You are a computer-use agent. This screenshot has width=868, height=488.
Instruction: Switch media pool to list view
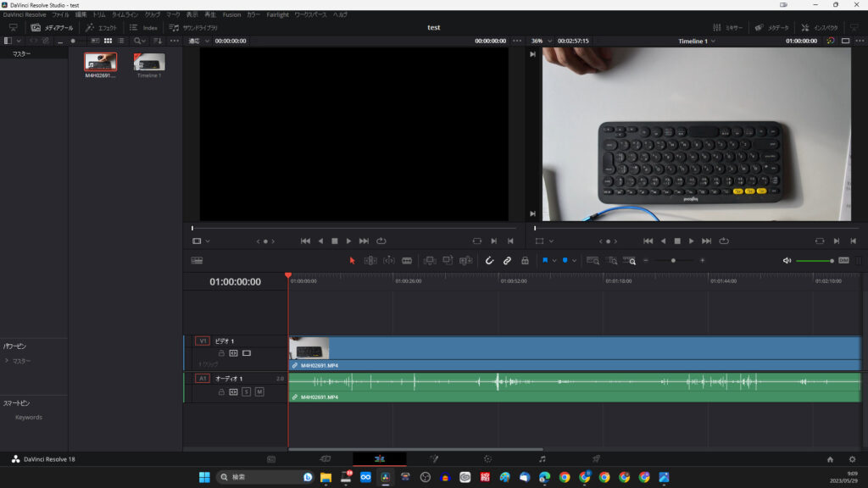121,41
